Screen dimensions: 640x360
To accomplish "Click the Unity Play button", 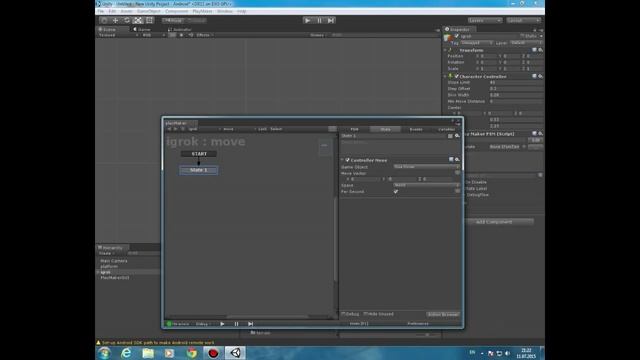I will (308, 20).
